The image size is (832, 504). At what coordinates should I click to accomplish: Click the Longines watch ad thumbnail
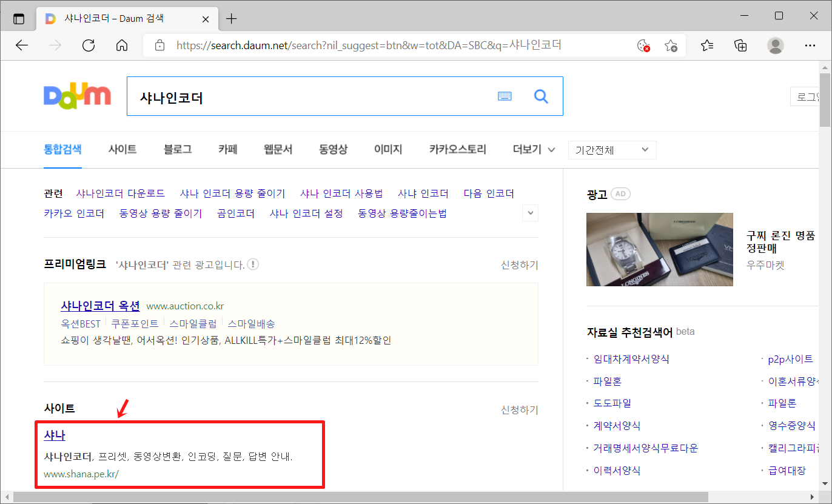click(x=660, y=249)
